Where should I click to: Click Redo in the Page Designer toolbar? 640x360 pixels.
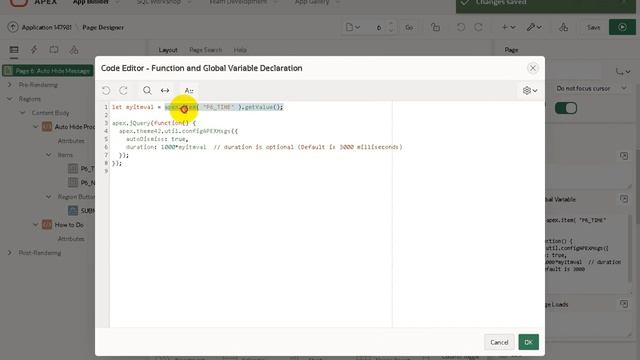tap(478, 27)
